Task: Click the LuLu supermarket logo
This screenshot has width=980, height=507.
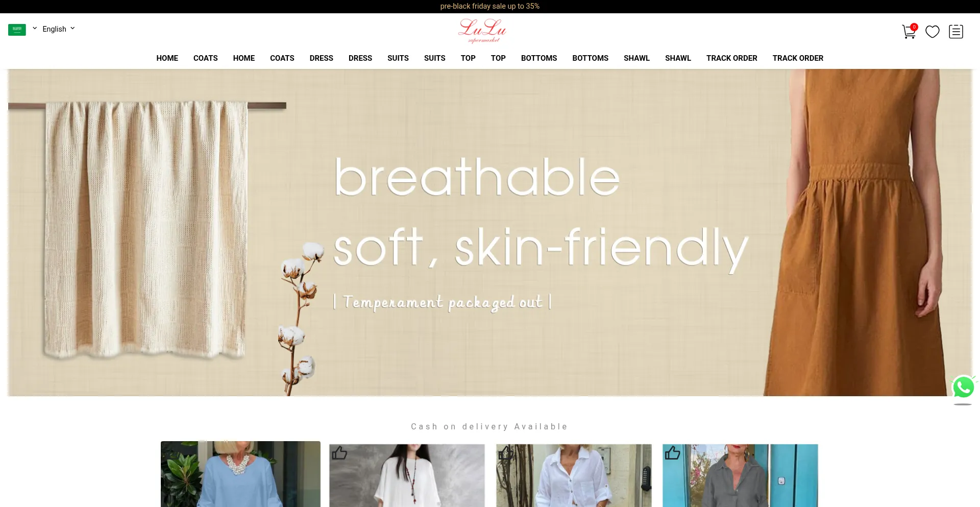Action: tap(482, 31)
